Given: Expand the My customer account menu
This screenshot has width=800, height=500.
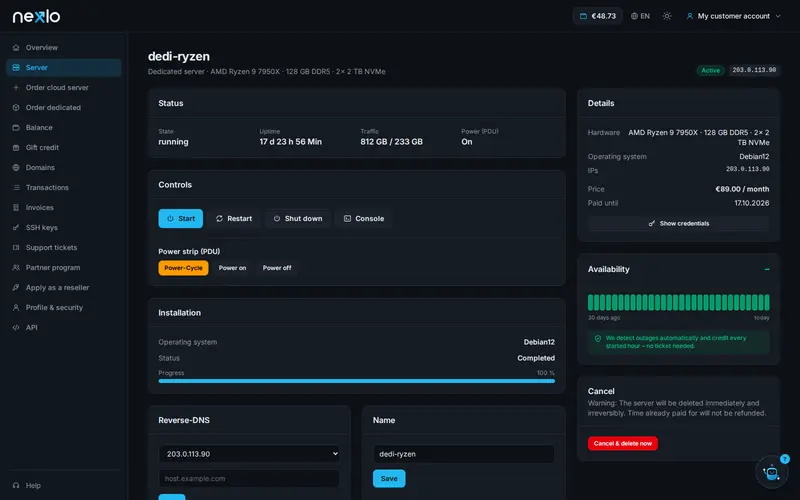Looking at the screenshot, I should click(x=733, y=16).
